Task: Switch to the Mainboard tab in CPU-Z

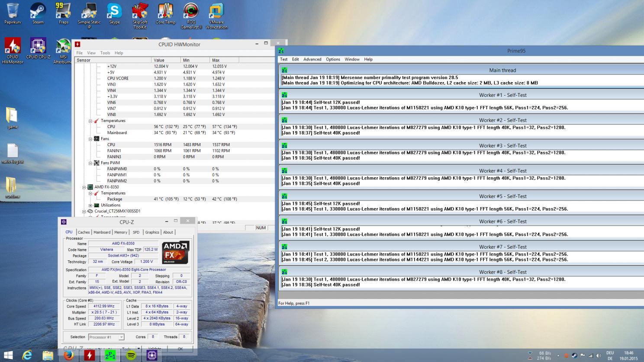Action: [102, 232]
